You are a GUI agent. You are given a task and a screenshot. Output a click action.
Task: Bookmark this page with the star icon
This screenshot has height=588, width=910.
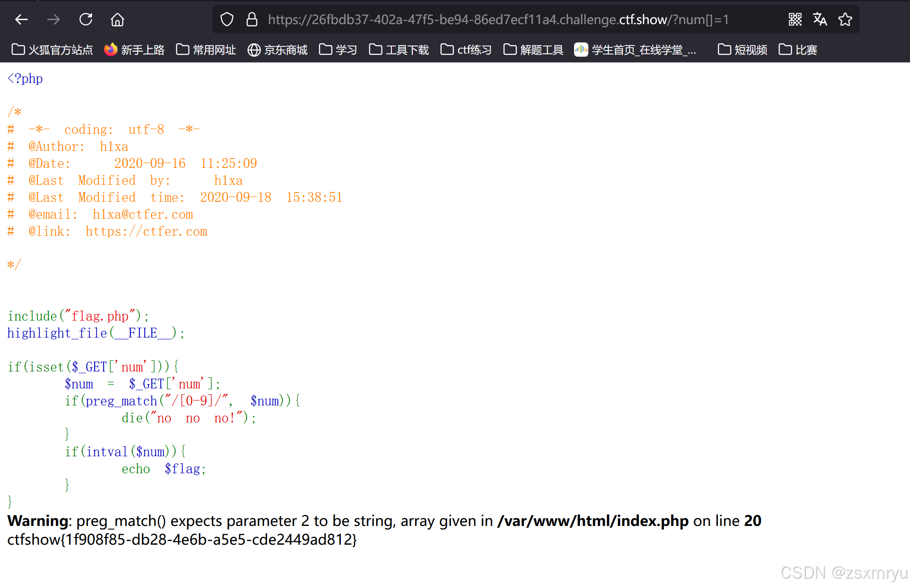click(845, 19)
